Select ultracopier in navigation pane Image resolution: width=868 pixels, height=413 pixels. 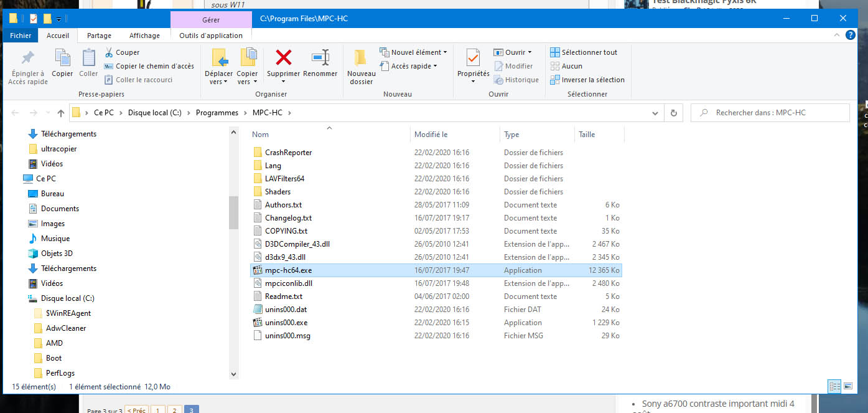(x=58, y=149)
